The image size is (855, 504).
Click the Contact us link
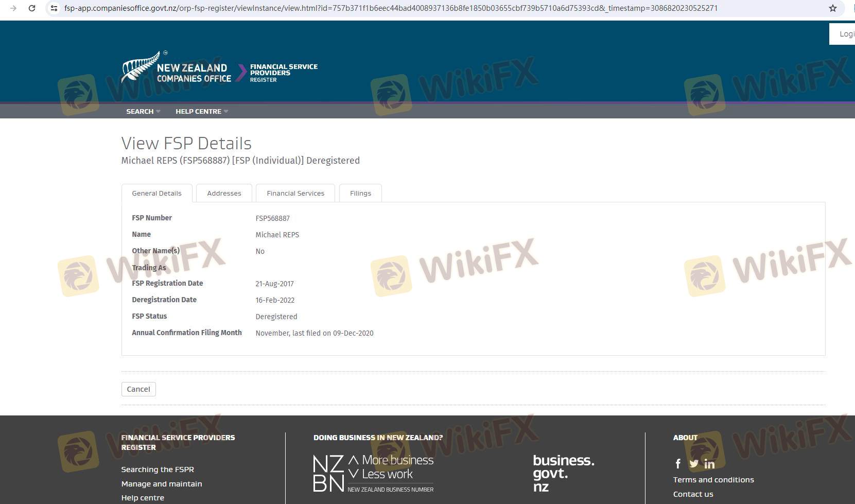693,494
